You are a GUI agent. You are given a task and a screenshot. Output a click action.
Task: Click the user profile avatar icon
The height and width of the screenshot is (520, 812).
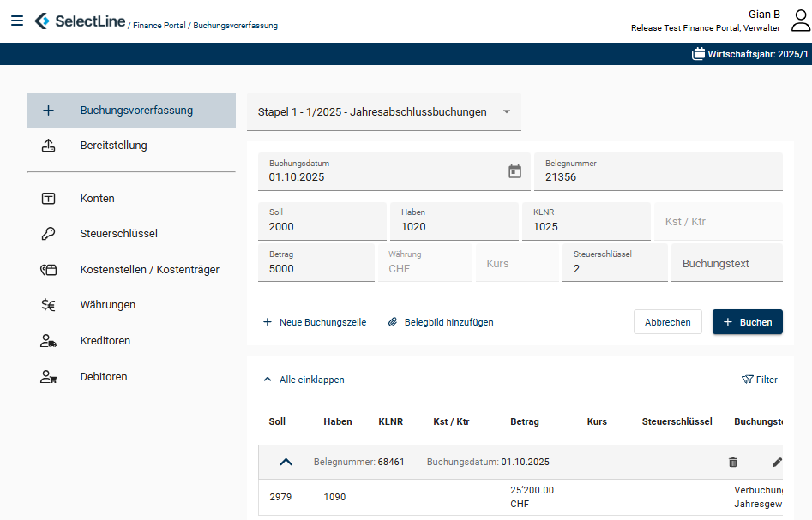point(800,21)
